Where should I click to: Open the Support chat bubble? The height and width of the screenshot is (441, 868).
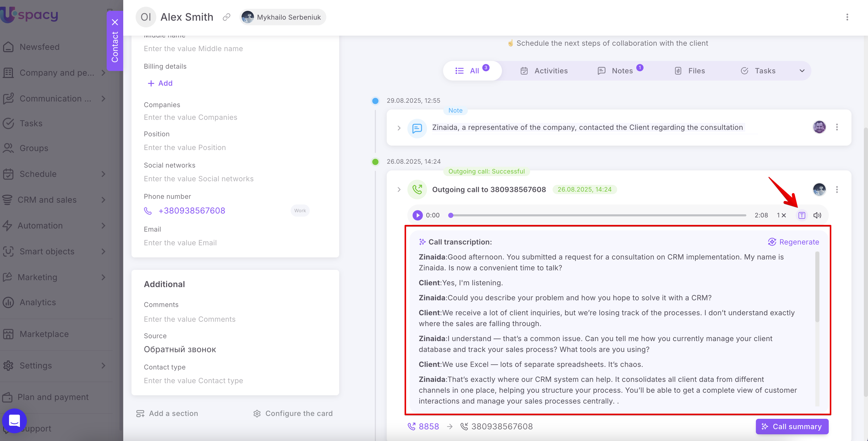14,421
